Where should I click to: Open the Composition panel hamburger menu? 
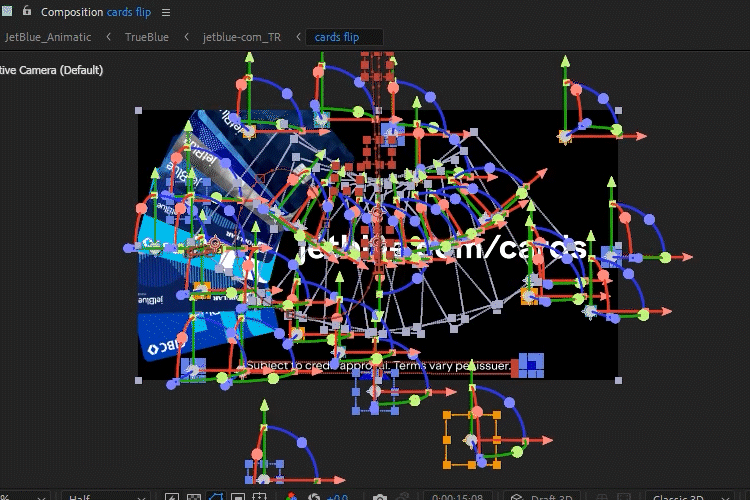tap(166, 12)
